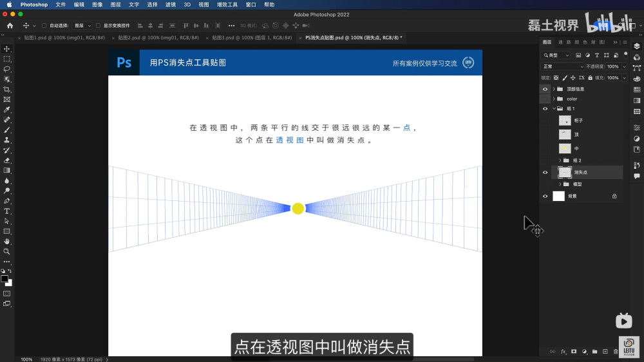Open the Adjustments panel icon

637,138
